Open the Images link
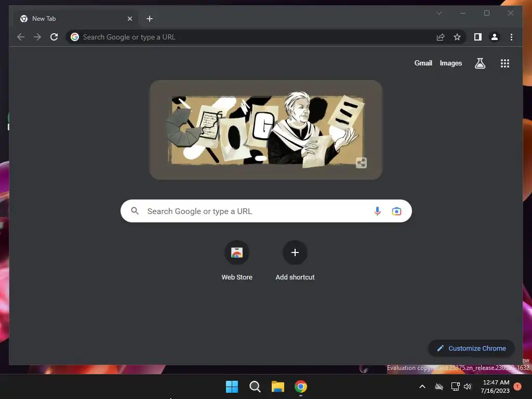 coord(450,63)
